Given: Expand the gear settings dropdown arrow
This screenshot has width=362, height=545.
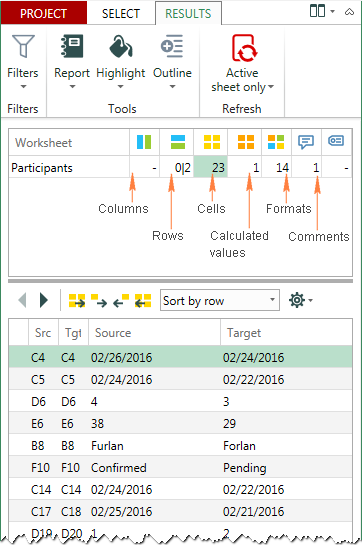Looking at the screenshot, I should 311,300.
